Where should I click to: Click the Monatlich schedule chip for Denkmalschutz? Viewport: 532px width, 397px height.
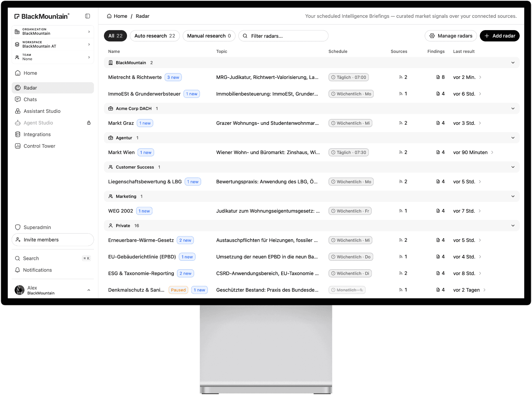click(x=347, y=290)
